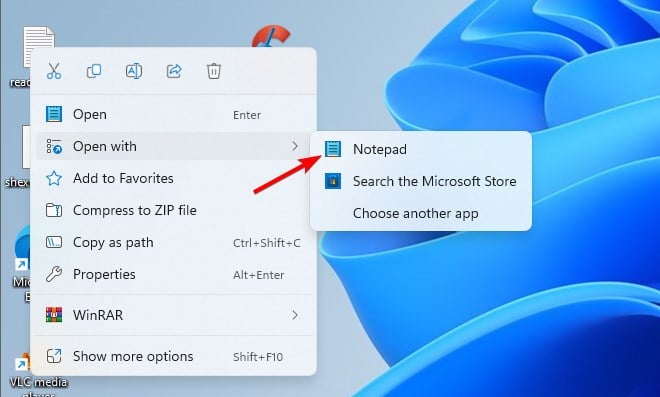Click the Notepad icon beside Open
Image resolution: width=660 pixels, height=397 pixels.
tap(54, 114)
